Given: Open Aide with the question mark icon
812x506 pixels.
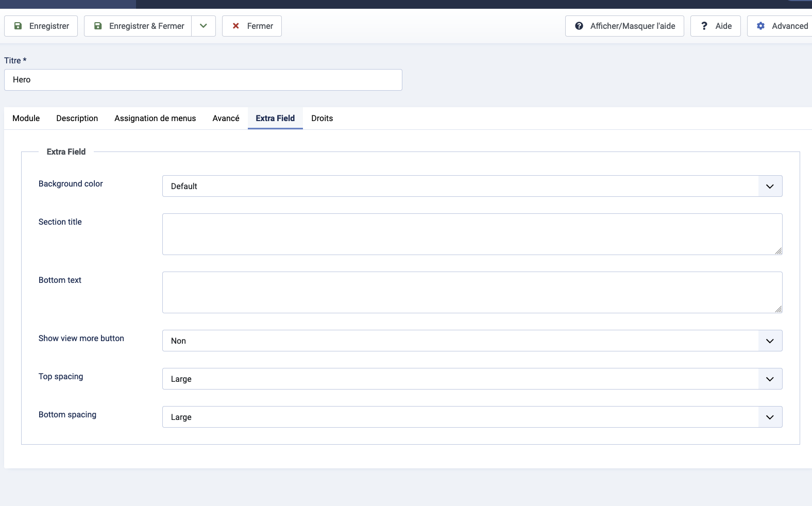Looking at the screenshot, I should 716,26.
